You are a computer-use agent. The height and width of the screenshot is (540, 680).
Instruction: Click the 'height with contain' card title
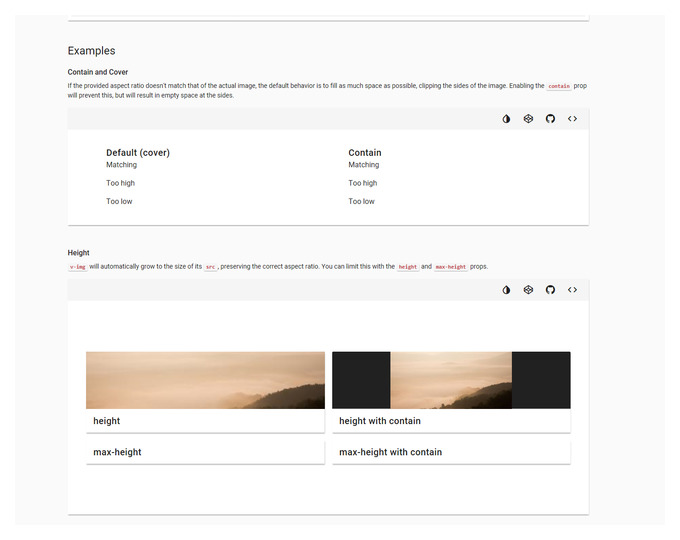pyautogui.click(x=380, y=421)
